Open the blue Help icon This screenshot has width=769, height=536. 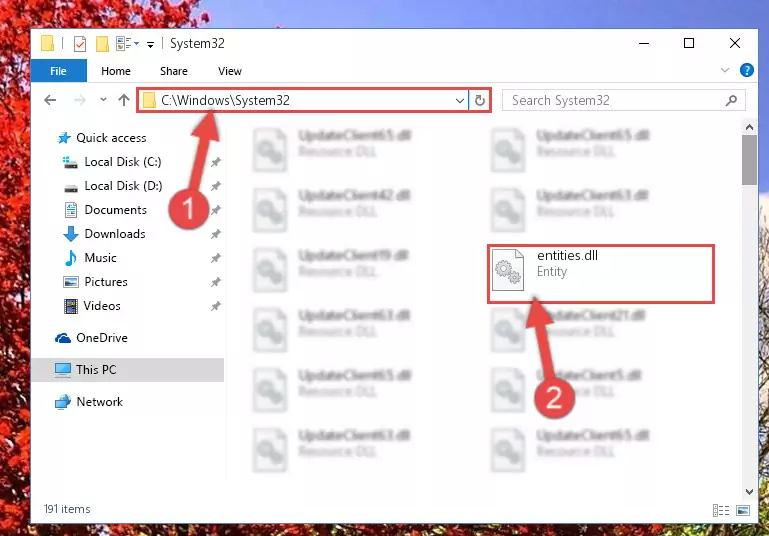click(x=746, y=71)
